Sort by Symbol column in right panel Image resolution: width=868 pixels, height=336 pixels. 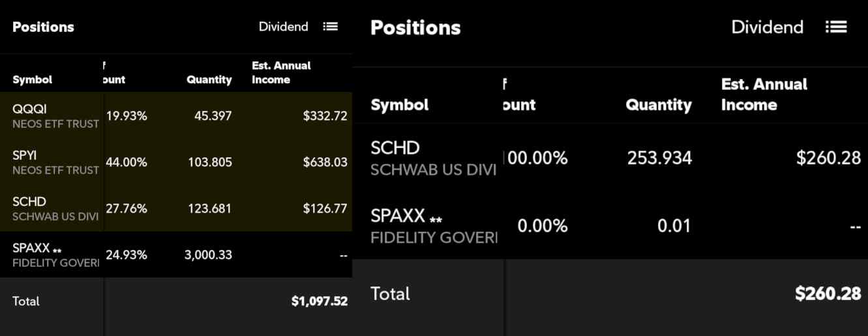[399, 105]
